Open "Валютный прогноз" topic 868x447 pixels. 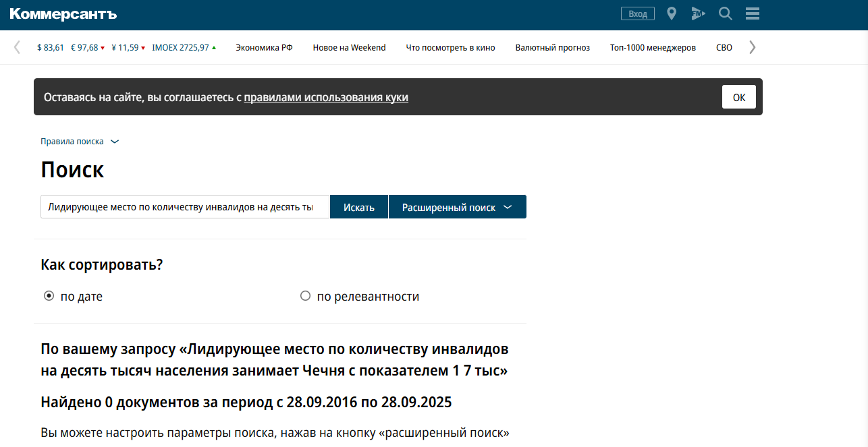552,48
